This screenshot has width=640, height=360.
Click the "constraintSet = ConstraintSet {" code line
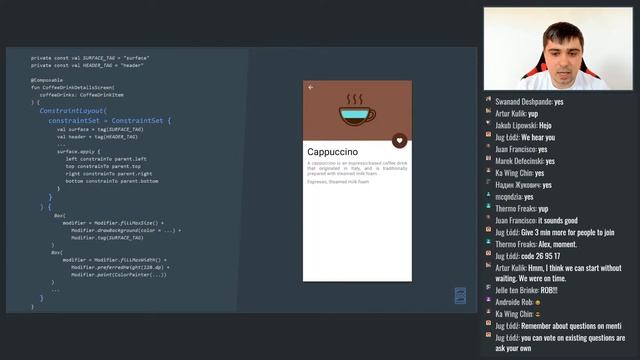[110, 121]
